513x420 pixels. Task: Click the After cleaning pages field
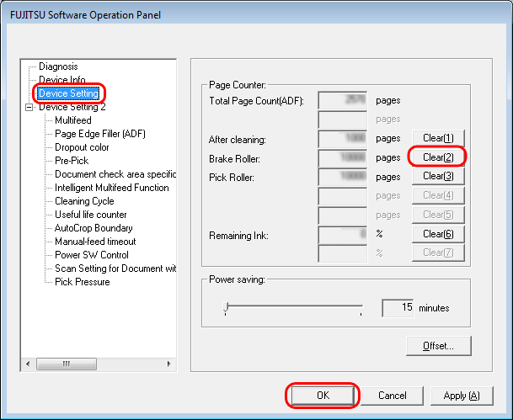342,139
